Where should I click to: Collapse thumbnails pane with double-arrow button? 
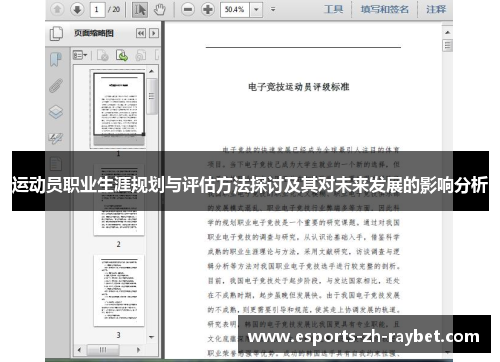click(x=141, y=33)
